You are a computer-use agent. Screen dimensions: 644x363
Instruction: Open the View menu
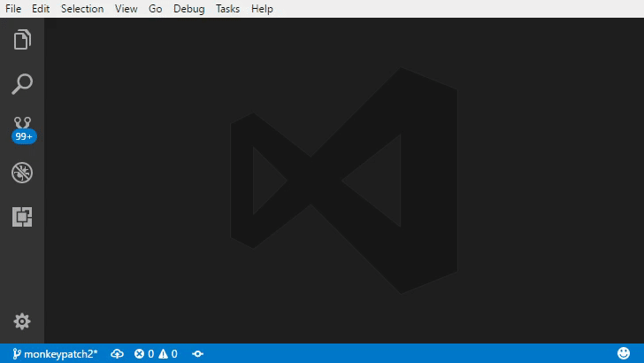126,9
